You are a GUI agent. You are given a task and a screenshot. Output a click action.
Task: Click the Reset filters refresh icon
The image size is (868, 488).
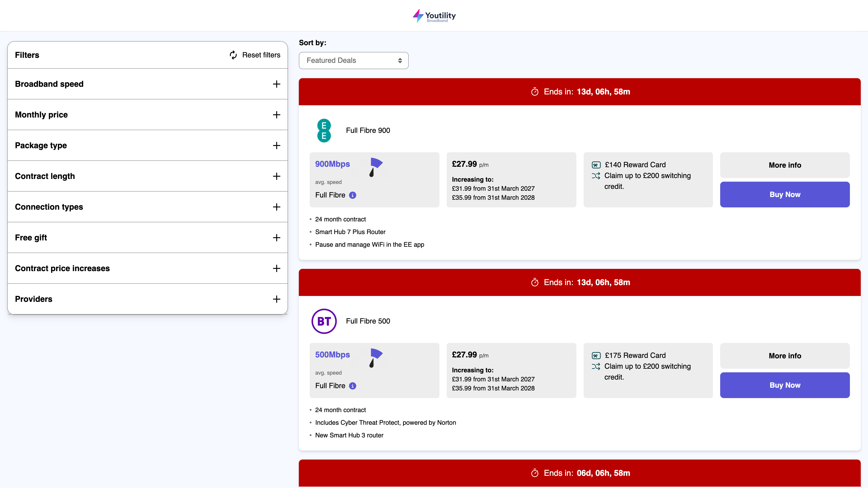(x=233, y=55)
